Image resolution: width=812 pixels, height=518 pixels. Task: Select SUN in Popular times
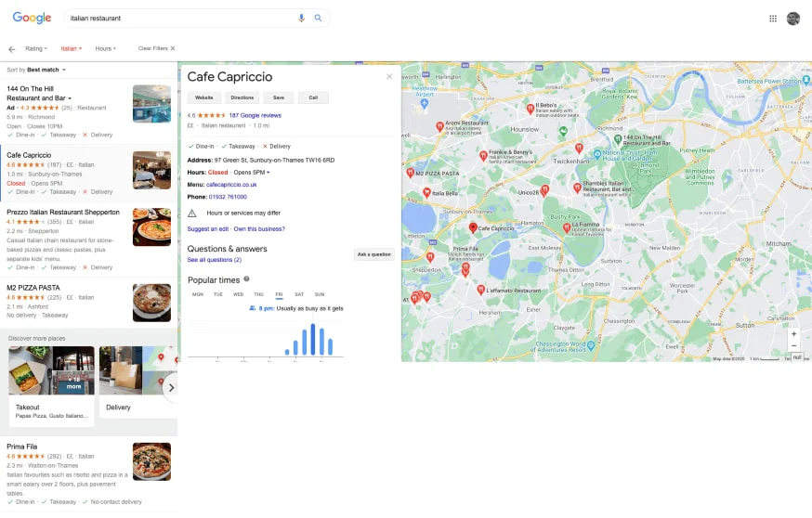320,294
